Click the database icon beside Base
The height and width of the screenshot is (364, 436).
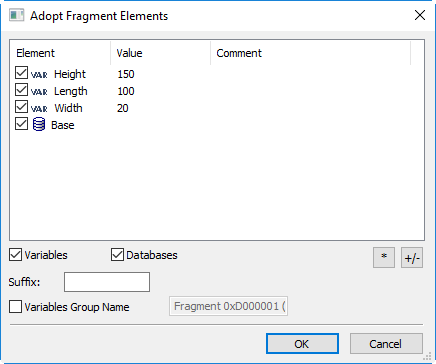tap(39, 124)
